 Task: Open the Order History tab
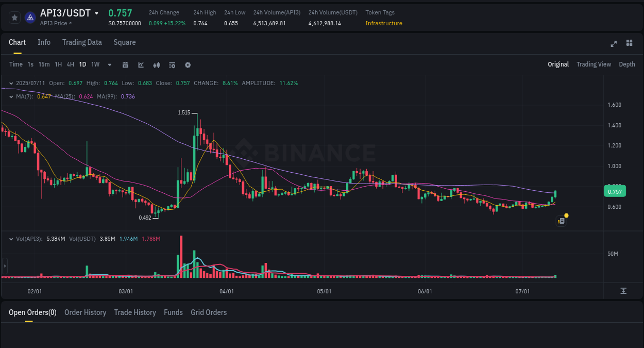tap(85, 312)
